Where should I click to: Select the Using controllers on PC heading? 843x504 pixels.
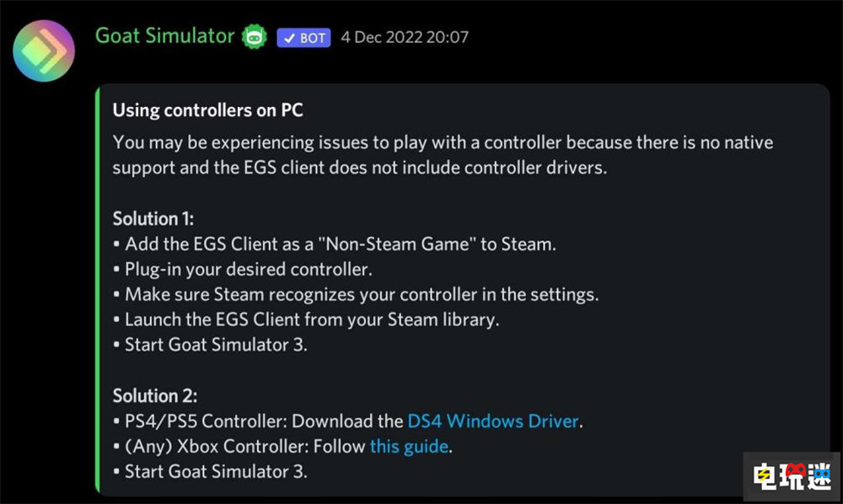tap(208, 110)
